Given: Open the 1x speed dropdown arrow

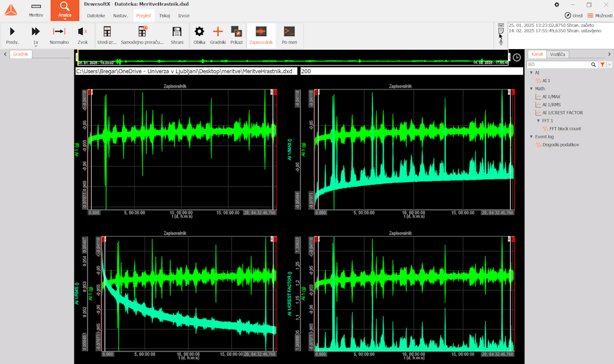Looking at the screenshot, I should (35, 46).
